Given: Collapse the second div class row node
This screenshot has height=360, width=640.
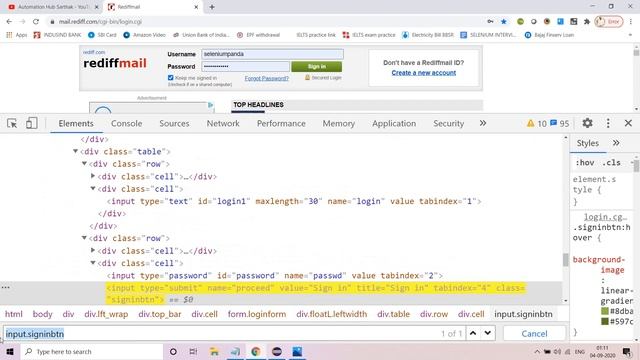Looking at the screenshot, I should pos(84,238).
